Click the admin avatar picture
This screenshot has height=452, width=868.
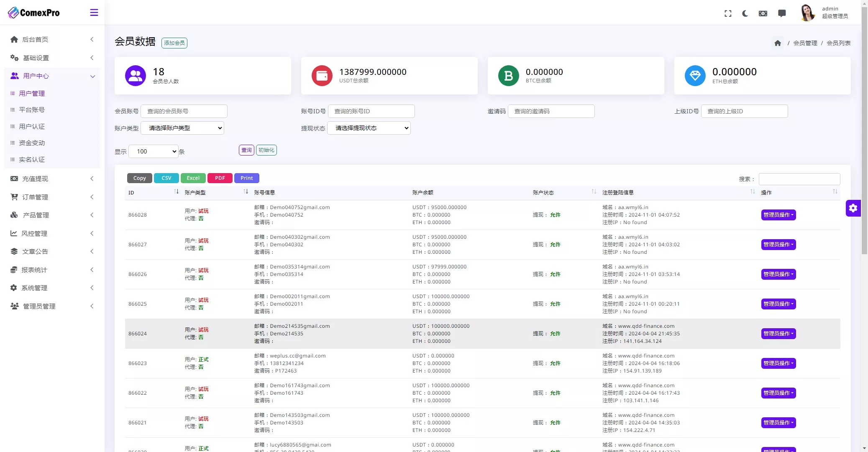[807, 13]
